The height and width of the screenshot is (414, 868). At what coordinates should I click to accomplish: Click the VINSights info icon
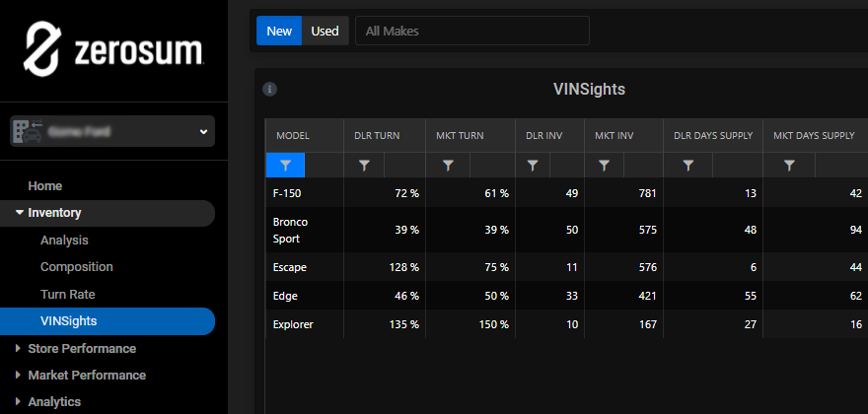269,89
